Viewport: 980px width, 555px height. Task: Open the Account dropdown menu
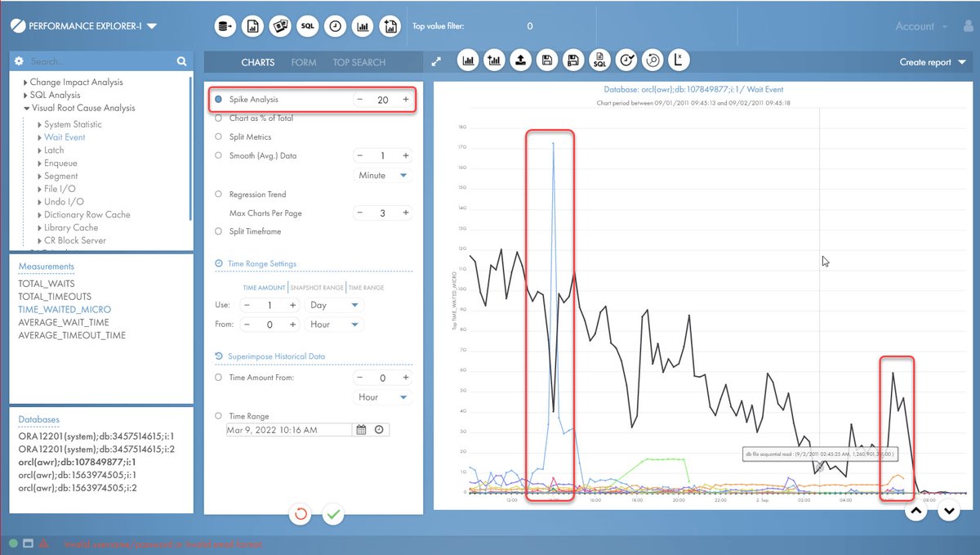click(x=922, y=26)
